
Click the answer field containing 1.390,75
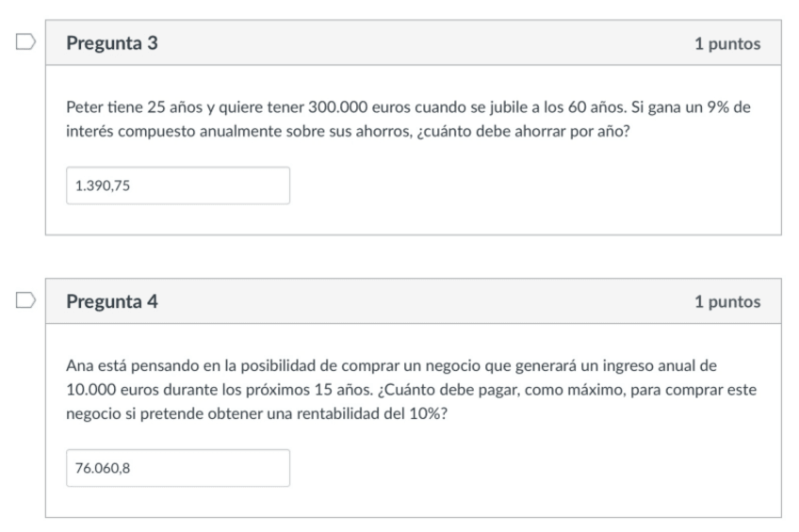(177, 185)
